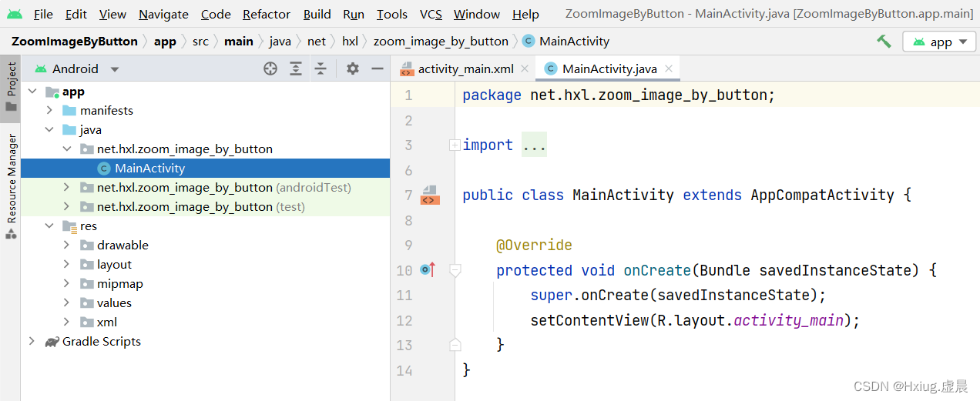Open the Tools menu
This screenshot has width=980, height=401.
pos(392,14)
